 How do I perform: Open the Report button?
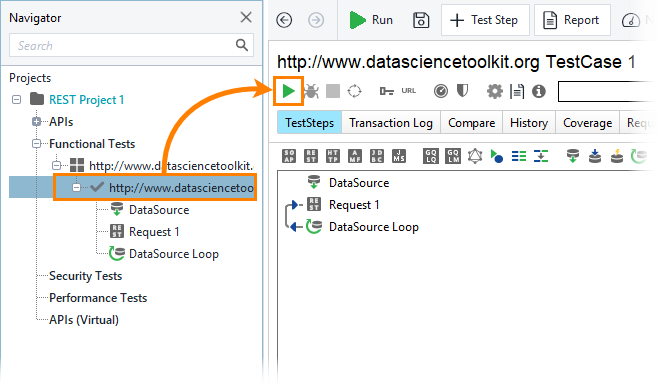(572, 20)
